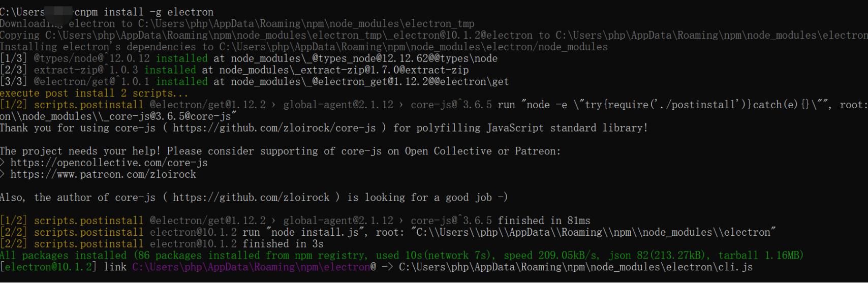Open the opencollective.com/core-js link
The width and height of the screenshot is (868, 283).
109,163
